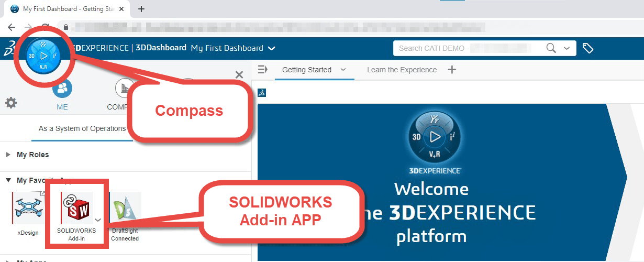This screenshot has width=644, height=262.
Task: Open DraftSight Connected app
Action: click(x=125, y=208)
